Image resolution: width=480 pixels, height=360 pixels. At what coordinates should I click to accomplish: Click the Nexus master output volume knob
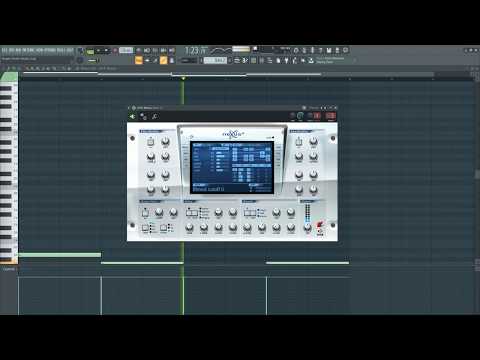(307, 228)
